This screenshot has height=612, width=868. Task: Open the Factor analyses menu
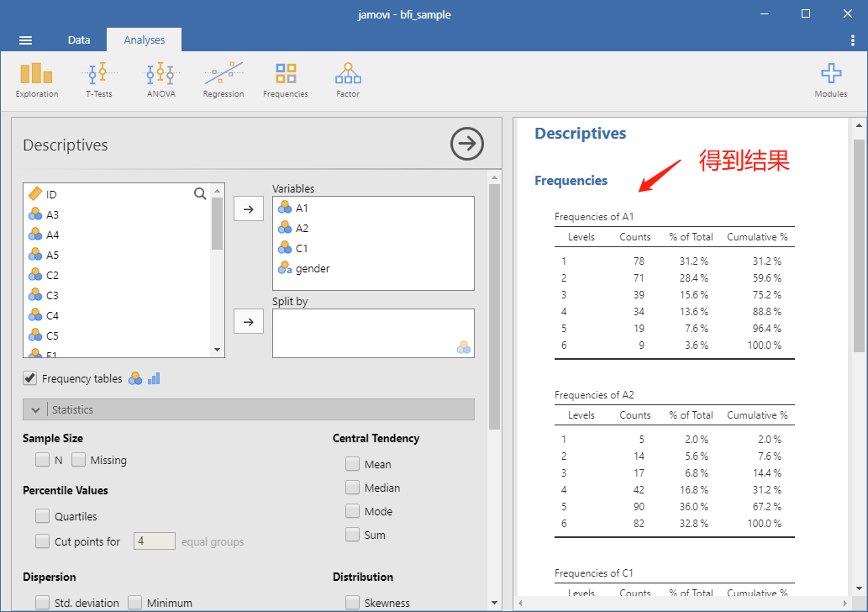point(348,81)
